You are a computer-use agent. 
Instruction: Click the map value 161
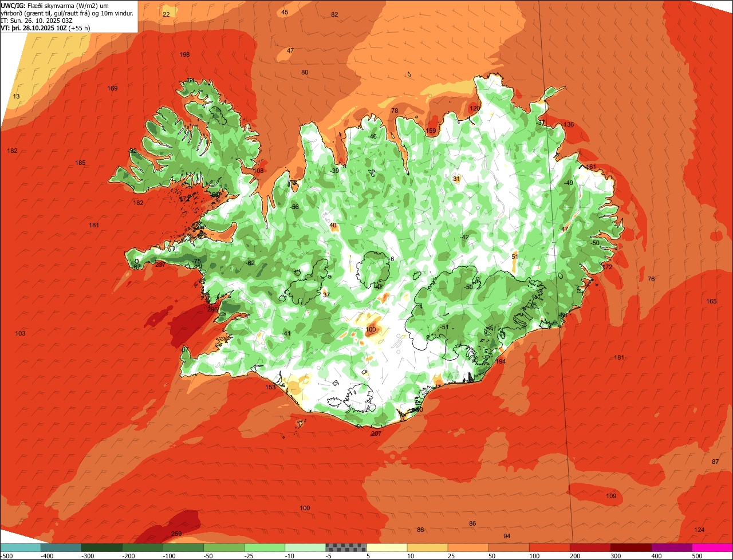click(591, 167)
